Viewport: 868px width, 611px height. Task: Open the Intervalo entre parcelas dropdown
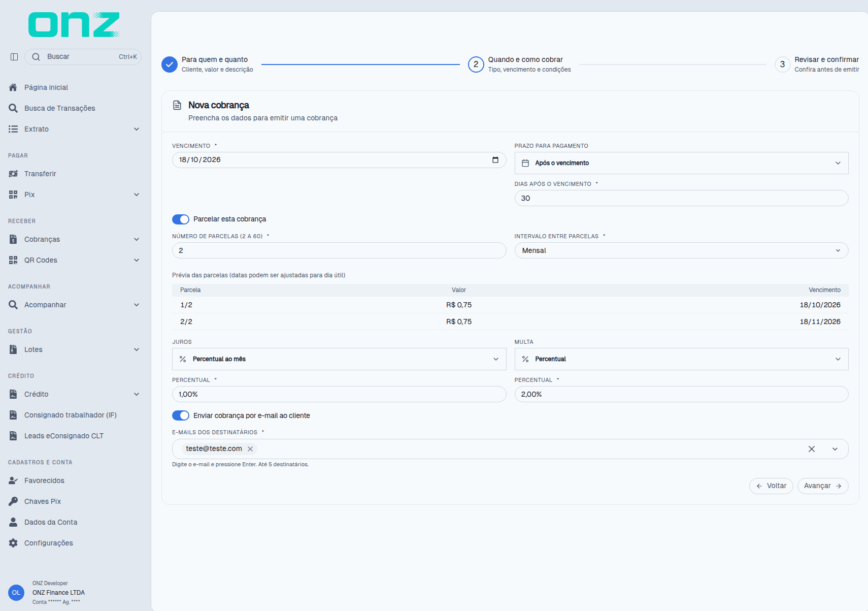pyautogui.click(x=681, y=250)
